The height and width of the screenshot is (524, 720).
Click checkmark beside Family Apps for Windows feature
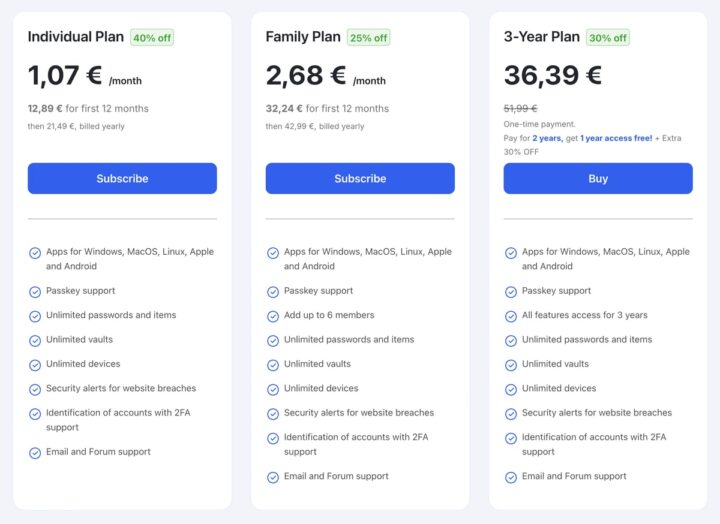tap(273, 253)
